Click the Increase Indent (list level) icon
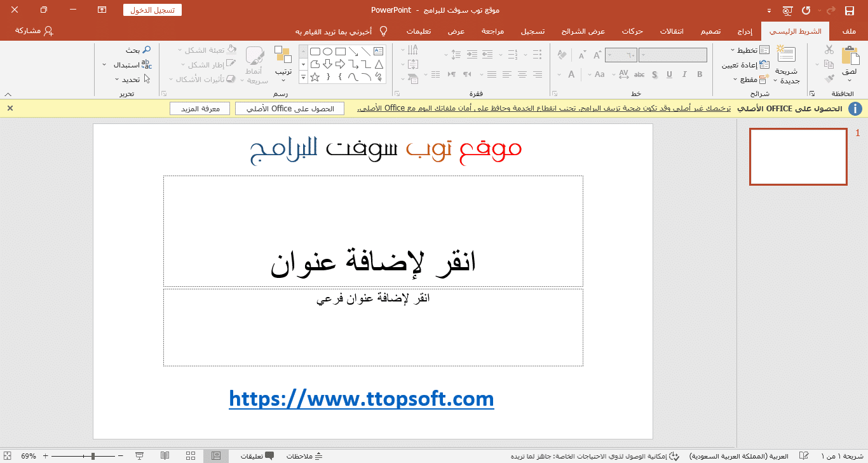This screenshot has height=463, width=868. click(472, 55)
